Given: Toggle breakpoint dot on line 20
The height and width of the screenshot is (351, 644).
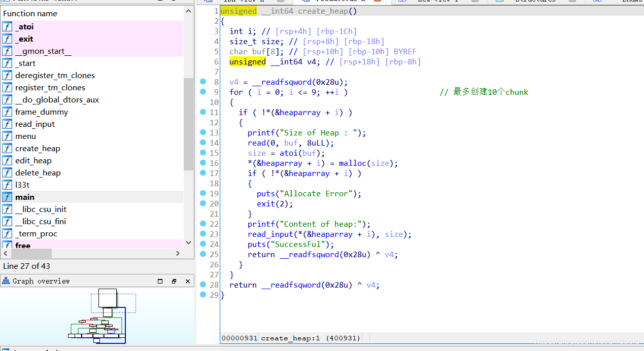Looking at the screenshot, I should click(x=203, y=203).
